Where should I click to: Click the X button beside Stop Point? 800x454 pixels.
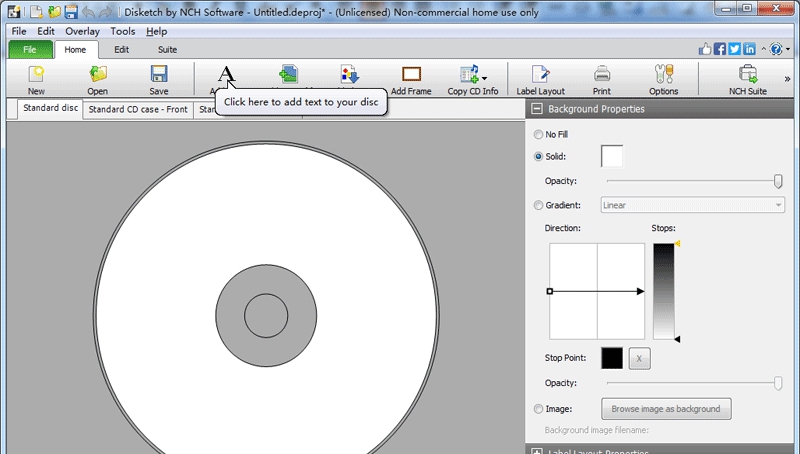click(x=639, y=359)
